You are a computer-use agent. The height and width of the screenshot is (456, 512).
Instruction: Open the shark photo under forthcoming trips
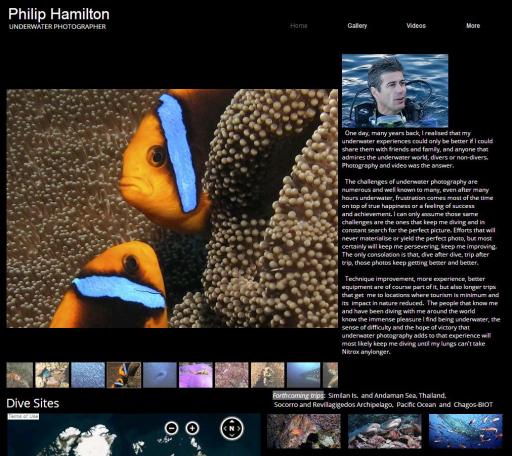(x=385, y=431)
